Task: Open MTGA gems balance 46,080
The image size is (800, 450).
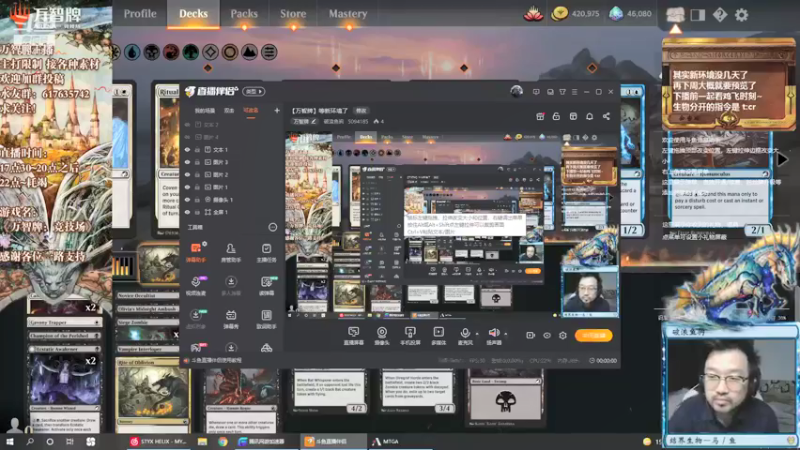Action: pyautogui.click(x=631, y=14)
